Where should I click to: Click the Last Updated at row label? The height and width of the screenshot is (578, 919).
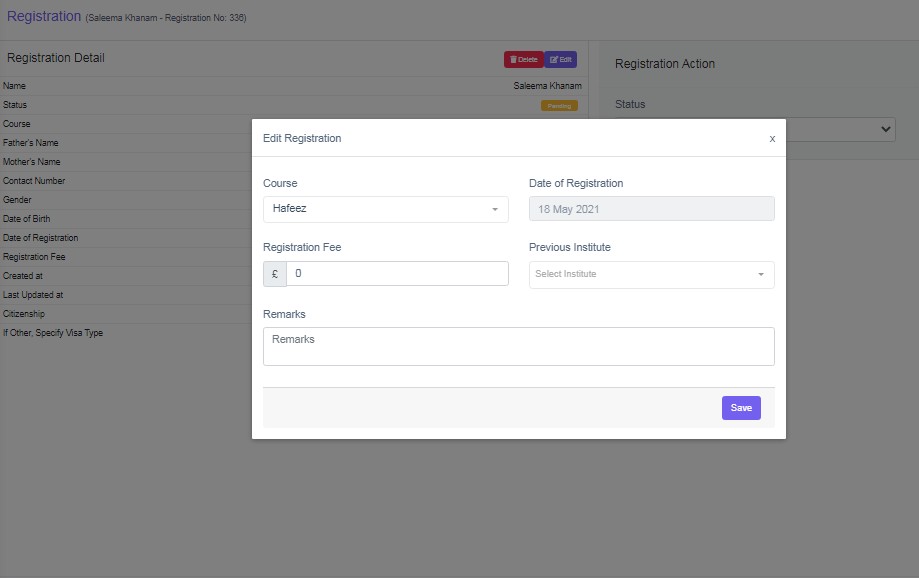point(33,295)
